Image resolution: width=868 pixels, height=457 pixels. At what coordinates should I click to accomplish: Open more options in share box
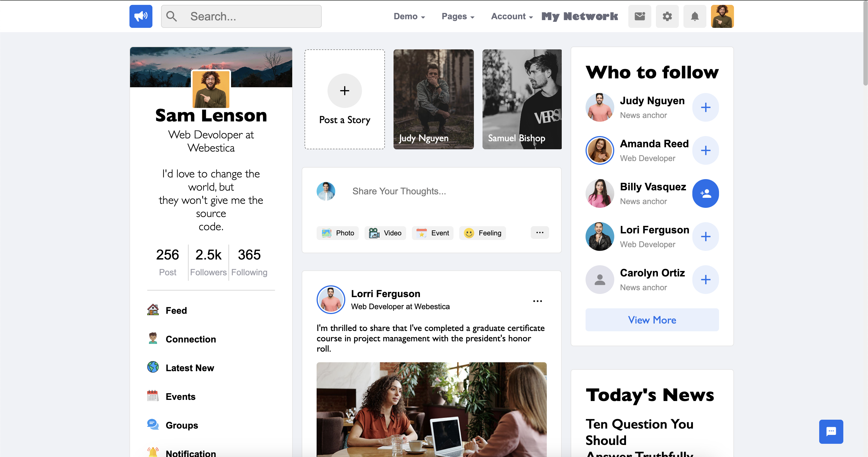point(540,233)
